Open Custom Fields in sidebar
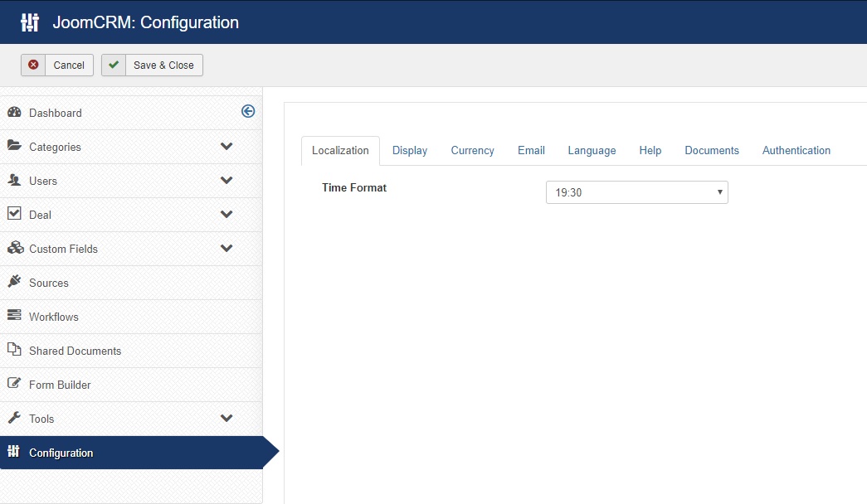The image size is (867, 504). [131, 249]
